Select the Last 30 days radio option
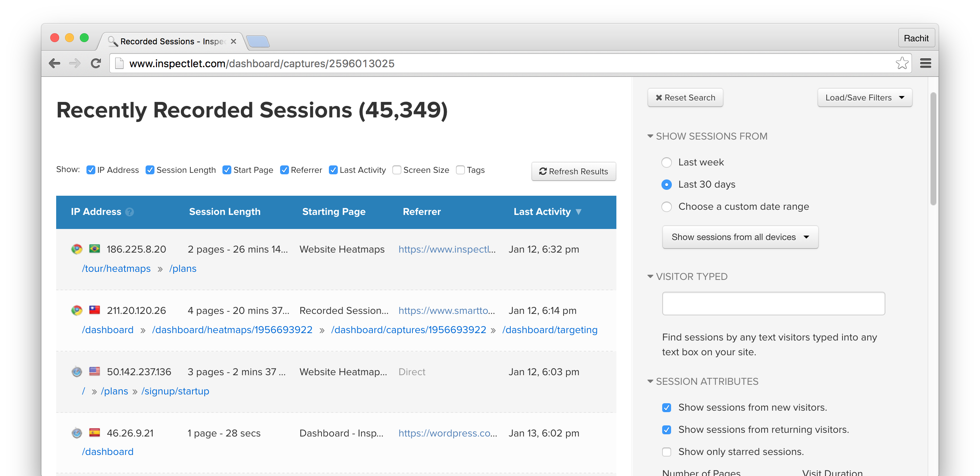Viewport: 980px width, 476px height. (x=667, y=184)
